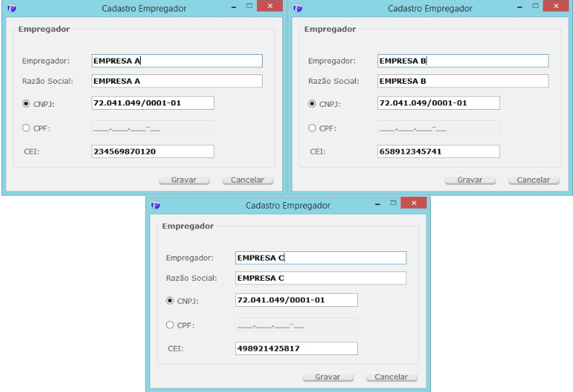Maximize the Empresa B Cadastro Empregador window

point(536,6)
